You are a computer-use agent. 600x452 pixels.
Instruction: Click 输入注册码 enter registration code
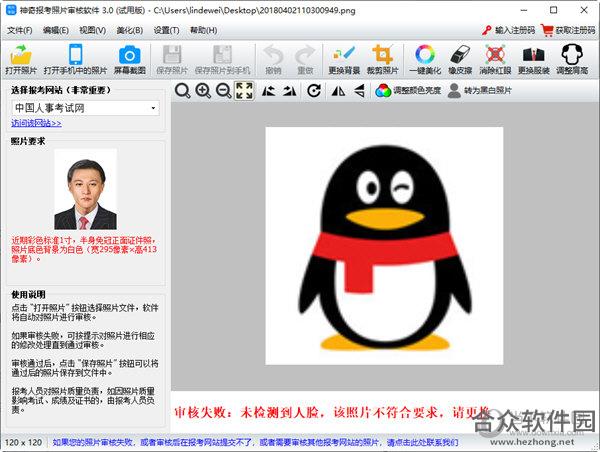pos(509,30)
